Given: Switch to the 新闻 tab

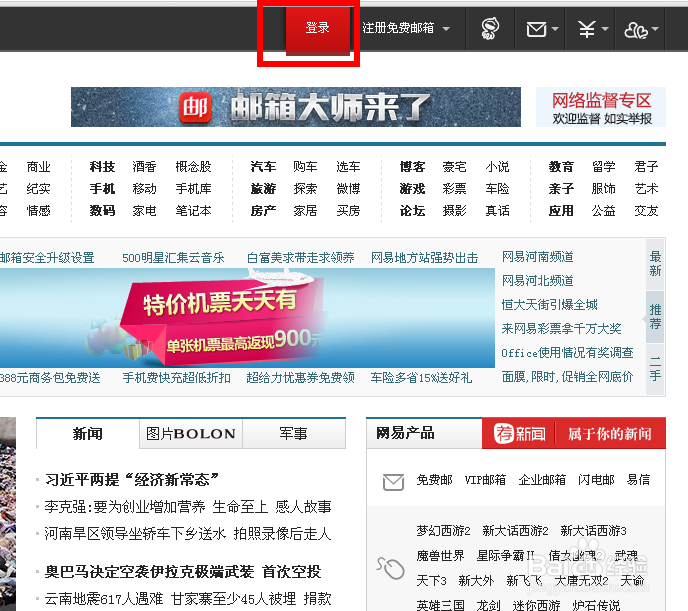Looking at the screenshot, I should click(88, 433).
